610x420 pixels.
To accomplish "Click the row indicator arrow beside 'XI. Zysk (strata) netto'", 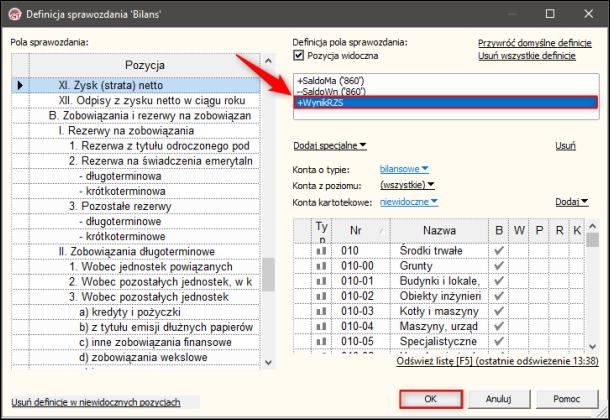I will point(19,85).
